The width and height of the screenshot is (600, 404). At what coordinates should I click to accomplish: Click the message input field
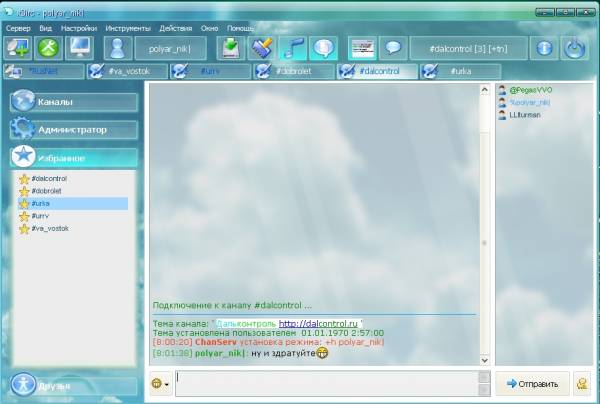[x=330, y=382]
